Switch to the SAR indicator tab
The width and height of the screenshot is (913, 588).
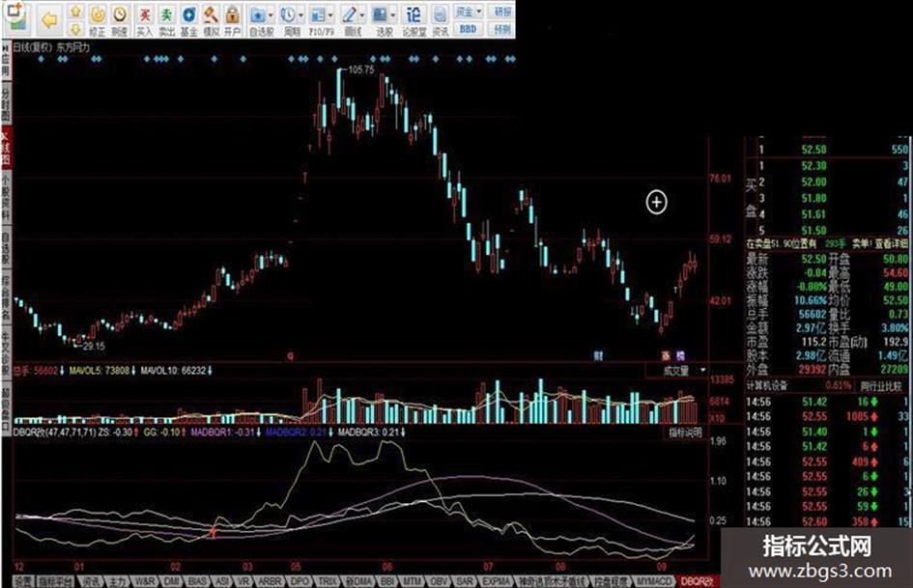(x=465, y=581)
